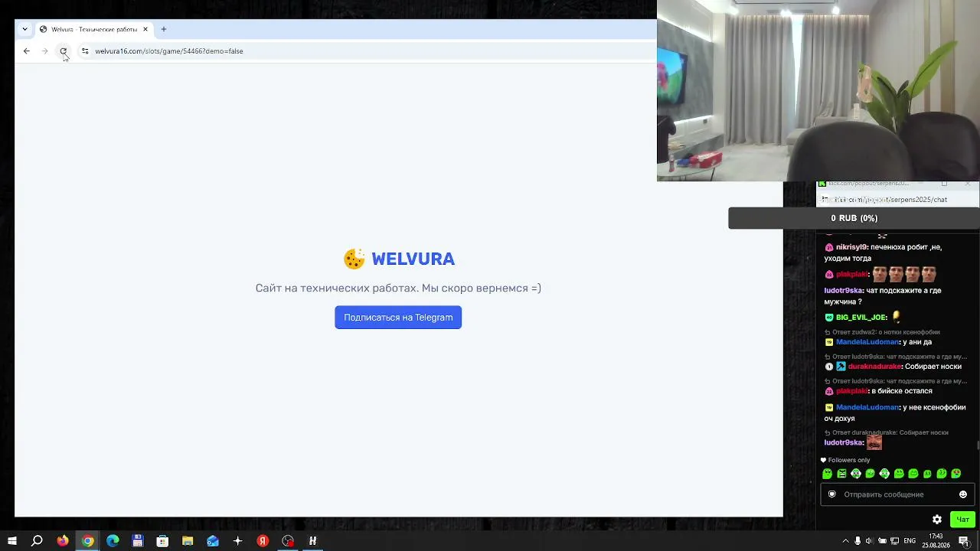Click username BIG_EVIL_JOE in chat
980x551 pixels.
861,317
